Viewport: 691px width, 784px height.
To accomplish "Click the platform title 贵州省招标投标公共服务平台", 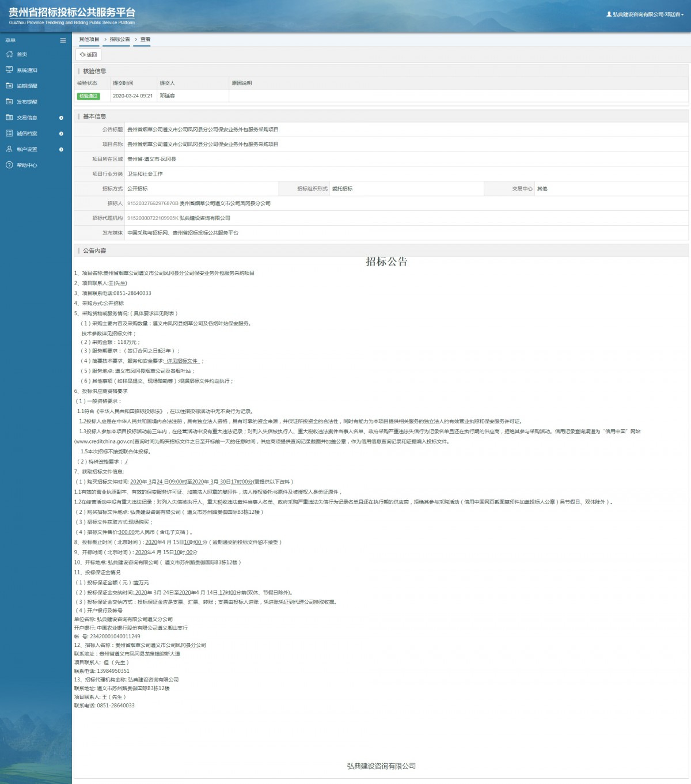I will 72,12.
